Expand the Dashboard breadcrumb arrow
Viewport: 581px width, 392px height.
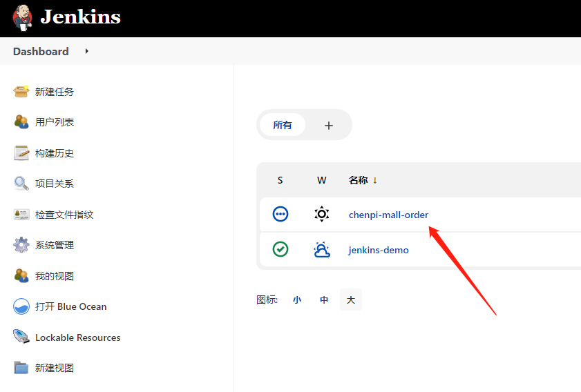(87, 51)
